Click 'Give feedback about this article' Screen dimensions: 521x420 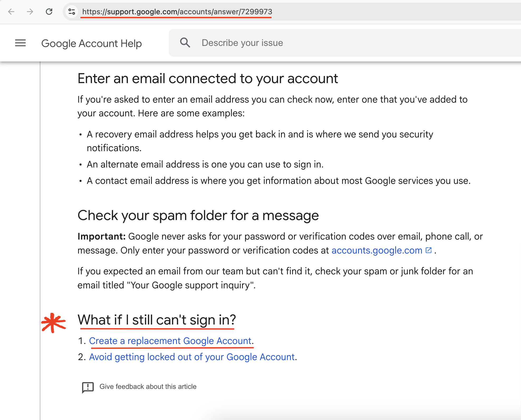pyautogui.click(x=148, y=386)
